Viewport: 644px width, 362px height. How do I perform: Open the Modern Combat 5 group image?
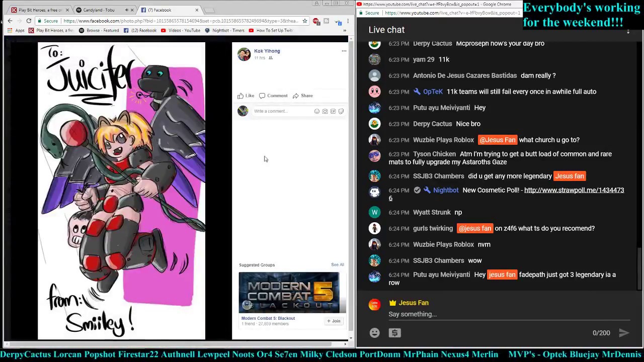tap(289, 293)
